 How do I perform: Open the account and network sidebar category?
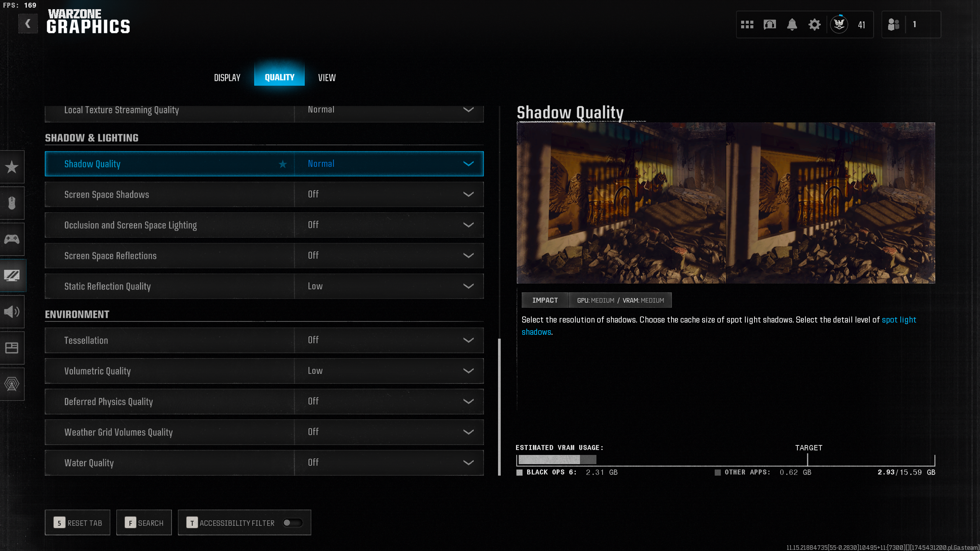point(12,384)
